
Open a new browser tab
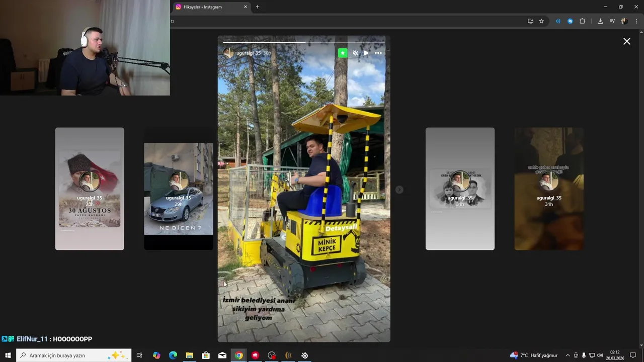(x=258, y=7)
